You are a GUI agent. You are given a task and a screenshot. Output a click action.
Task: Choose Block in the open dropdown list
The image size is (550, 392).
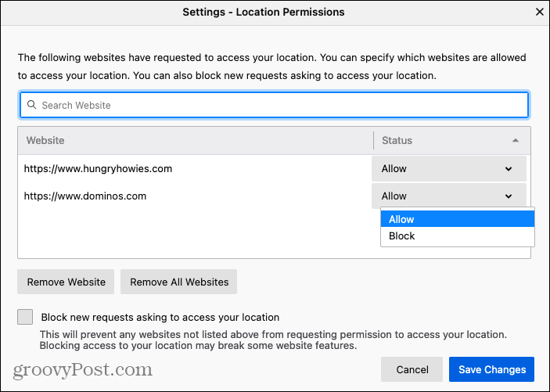458,236
